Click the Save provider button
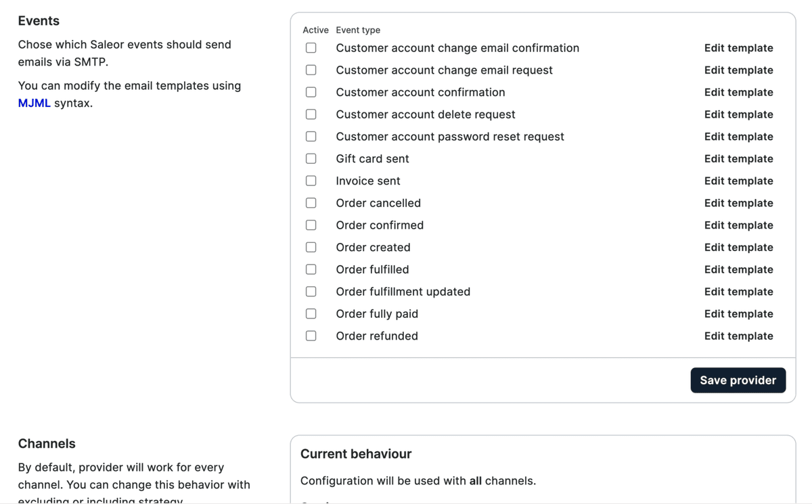Viewport: 812px width, 504px height. [738, 380]
